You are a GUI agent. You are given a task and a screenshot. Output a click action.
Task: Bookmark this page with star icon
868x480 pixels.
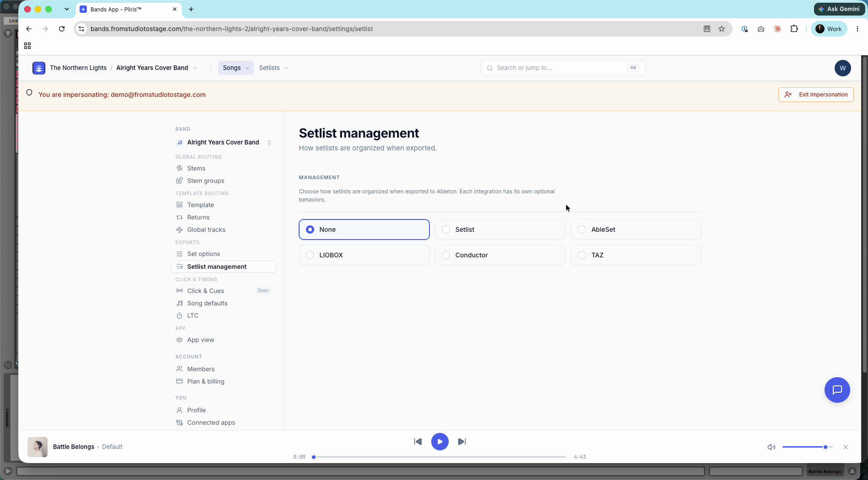point(722,29)
